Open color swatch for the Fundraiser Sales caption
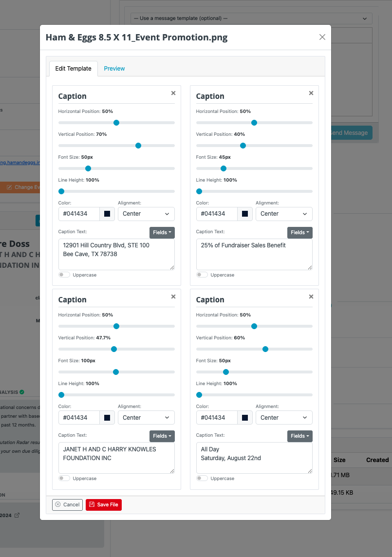Viewport: 392px width, 557px height. (245, 214)
